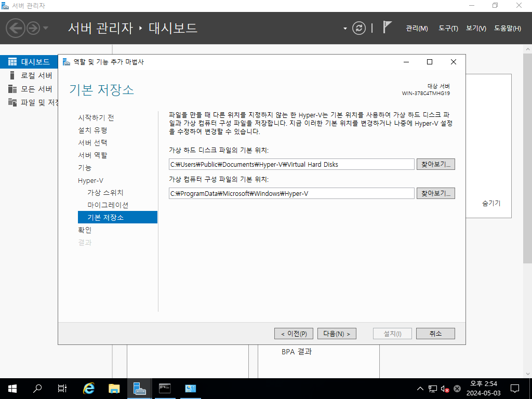Select the highlighted 기본 저장소 step

[x=117, y=217]
